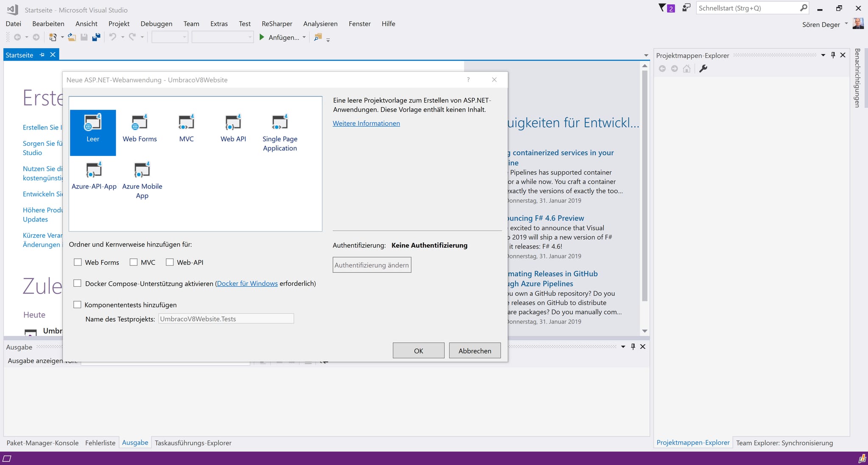Pick the Azure Mobile App template

tap(142, 180)
